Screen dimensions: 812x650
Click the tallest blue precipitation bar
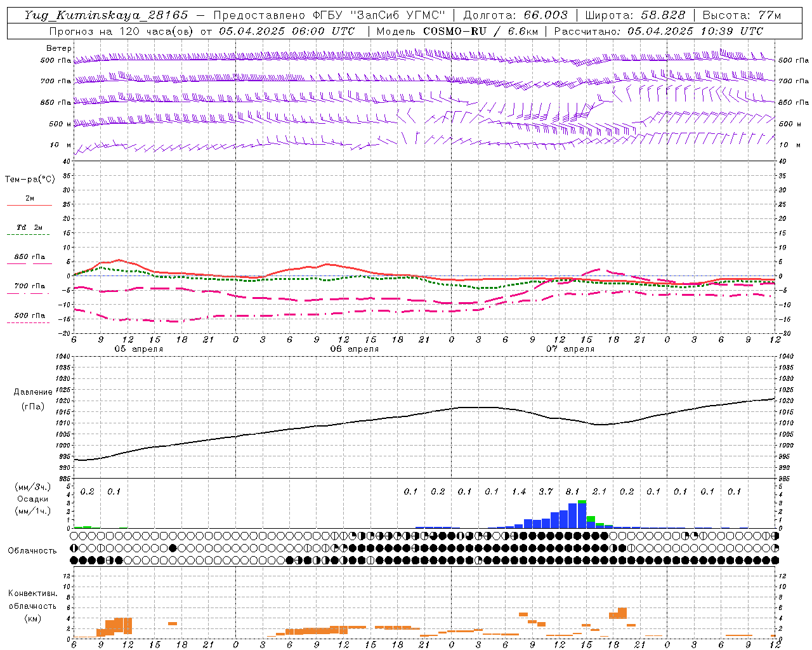[x=582, y=516]
